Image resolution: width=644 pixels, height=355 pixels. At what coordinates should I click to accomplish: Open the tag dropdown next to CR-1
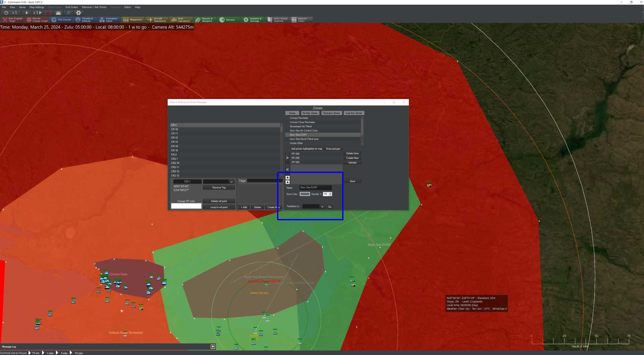tap(218, 182)
